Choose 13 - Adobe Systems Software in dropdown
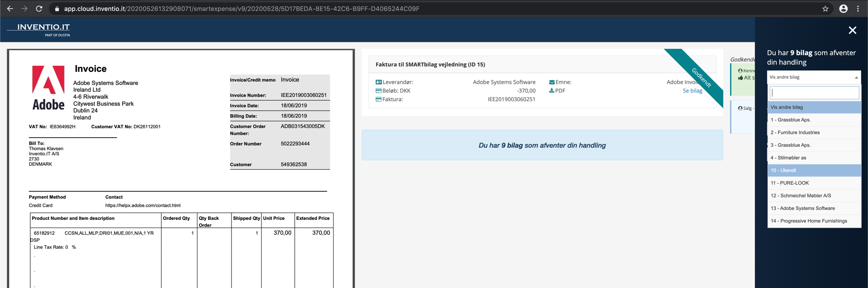The height and width of the screenshot is (288, 868). (x=814, y=209)
